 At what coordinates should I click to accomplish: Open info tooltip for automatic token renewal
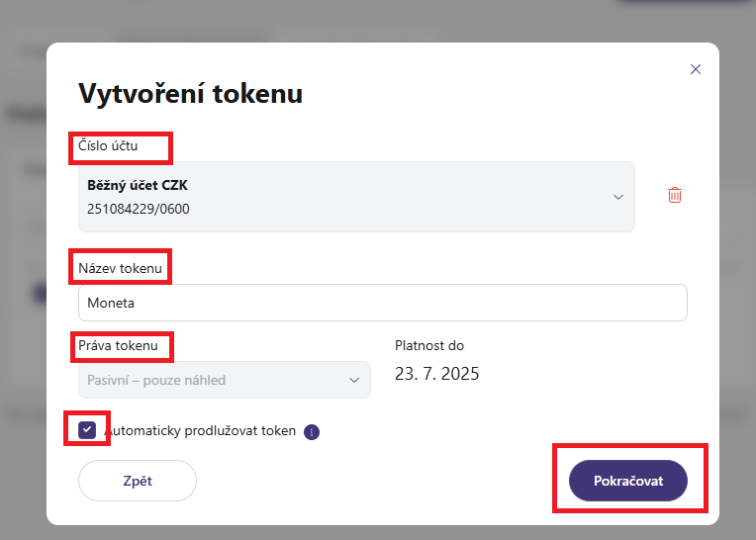click(312, 432)
